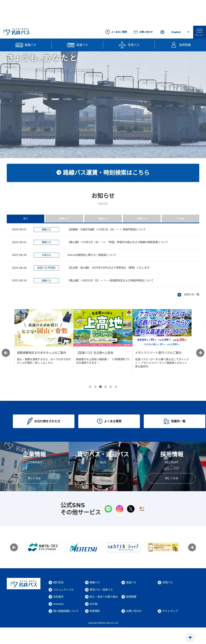Open FeliCaの脆弱性 news item
This screenshot has width=206, height=644.
tap(92, 255)
